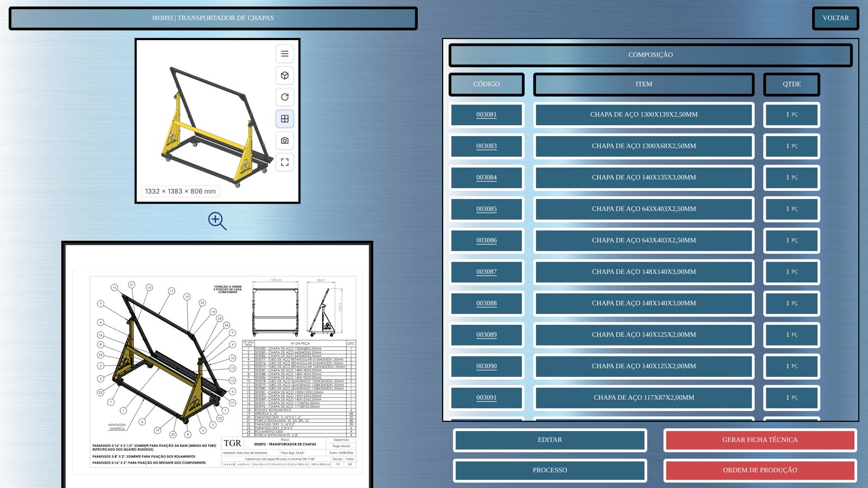Select CHAPA DE AÇO 140X135X3,00MM item
The width and height of the screenshot is (868, 488).
(644, 178)
